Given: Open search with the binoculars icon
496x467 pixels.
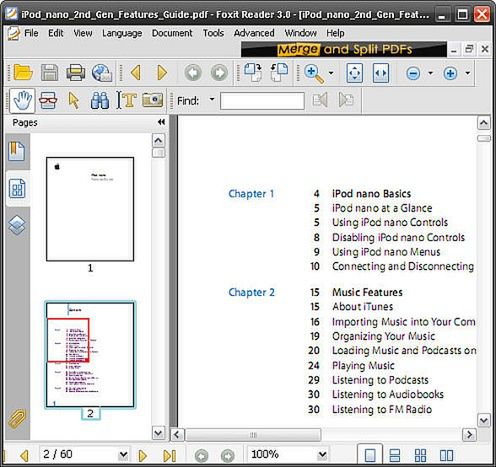Looking at the screenshot, I should point(100,100).
